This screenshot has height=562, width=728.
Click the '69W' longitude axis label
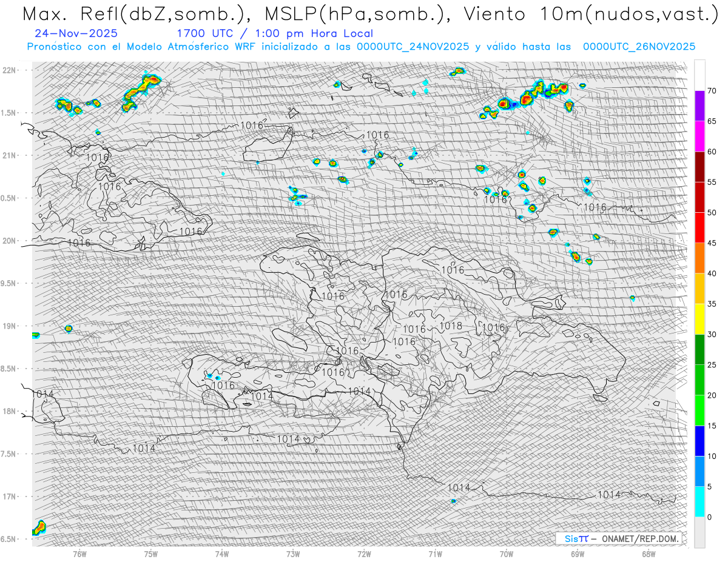(578, 554)
